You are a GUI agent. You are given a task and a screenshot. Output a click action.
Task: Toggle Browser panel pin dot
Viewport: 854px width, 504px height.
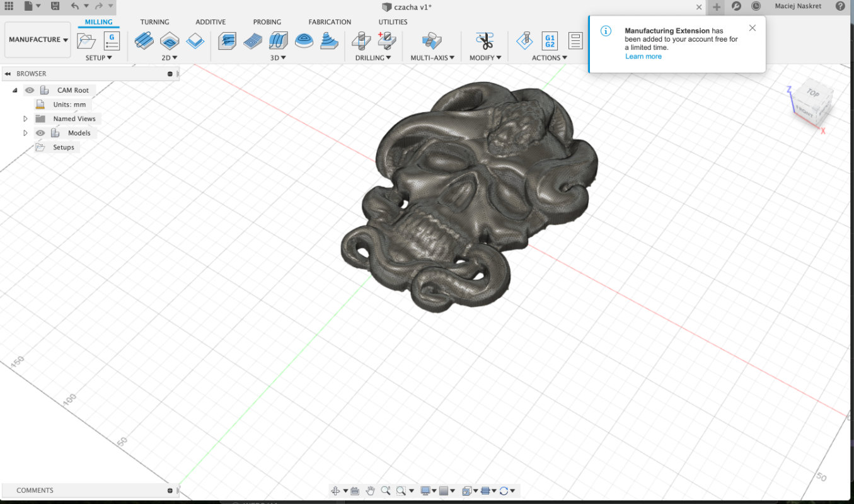(170, 74)
